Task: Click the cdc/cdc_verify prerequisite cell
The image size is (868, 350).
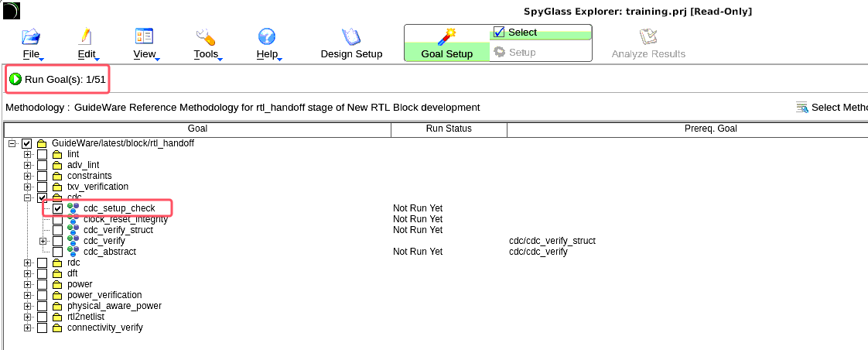Action: click(x=538, y=252)
